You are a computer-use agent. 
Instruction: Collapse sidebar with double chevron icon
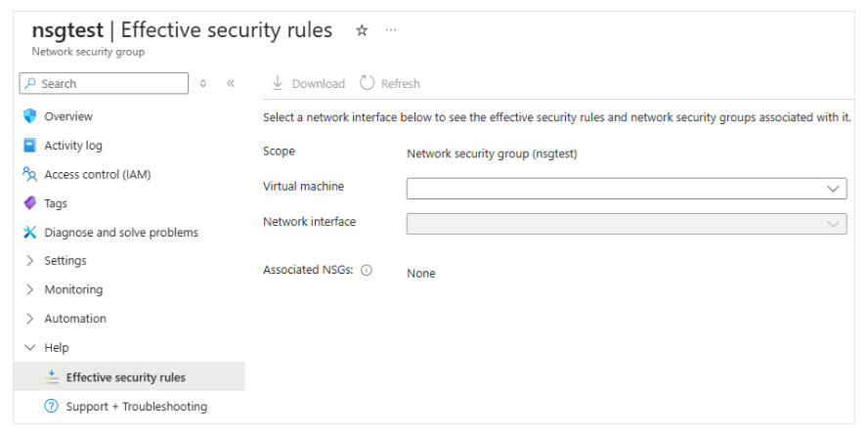click(231, 84)
